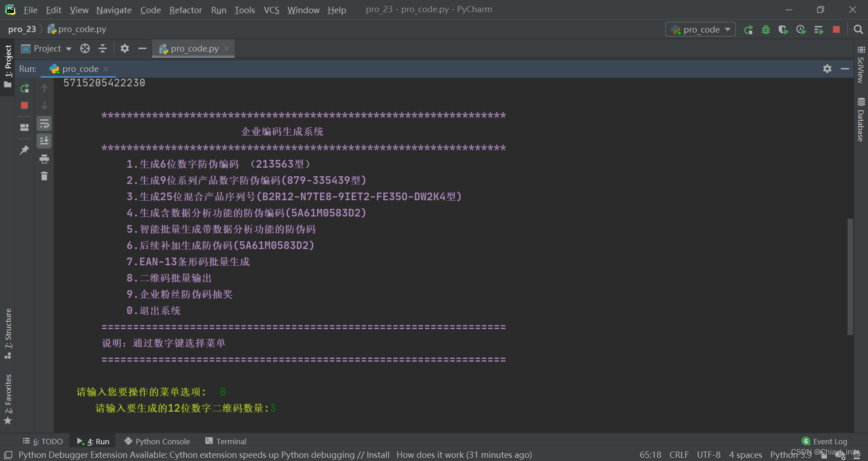The width and height of the screenshot is (868, 461).
Task: Open the Tools menu
Action: (x=245, y=10)
